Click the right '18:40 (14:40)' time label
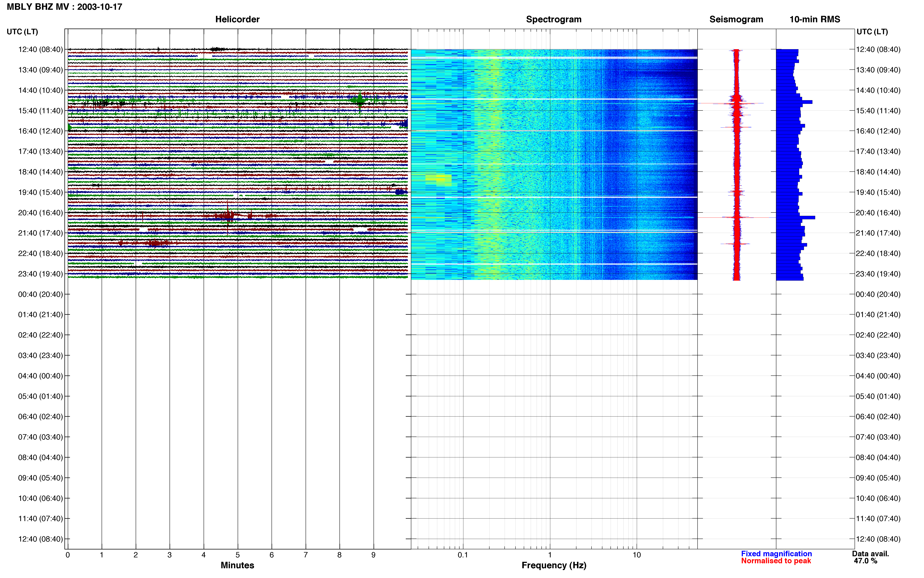The width and height of the screenshot is (924, 578). point(878,172)
